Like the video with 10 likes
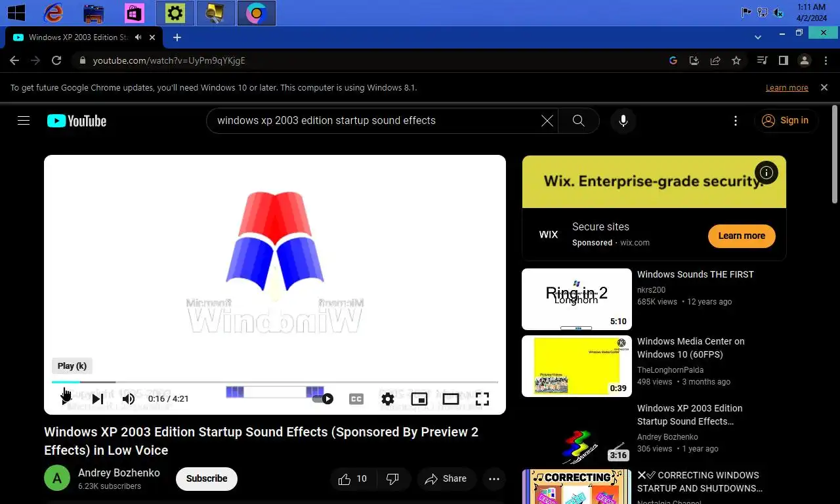This screenshot has height=504, width=840. pyautogui.click(x=352, y=479)
